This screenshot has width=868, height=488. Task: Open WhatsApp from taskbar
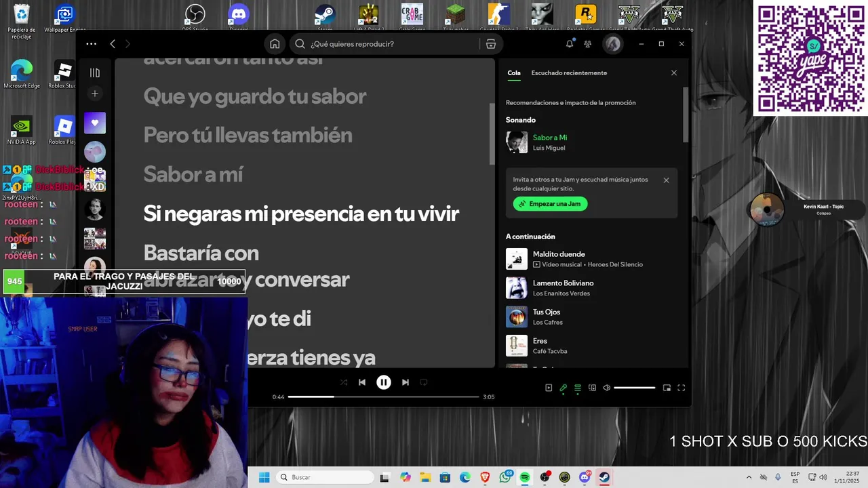click(x=505, y=477)
